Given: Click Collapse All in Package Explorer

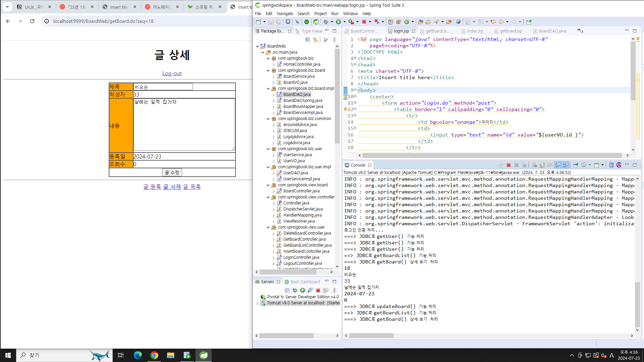Looking at the screenshot, I should (x=308, y=40).
